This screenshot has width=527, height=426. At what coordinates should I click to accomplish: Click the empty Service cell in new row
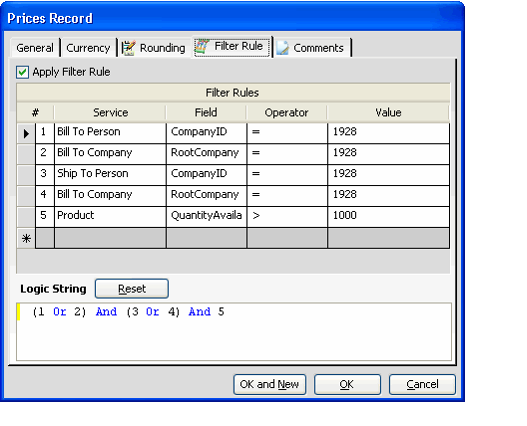tap(110, 239)
